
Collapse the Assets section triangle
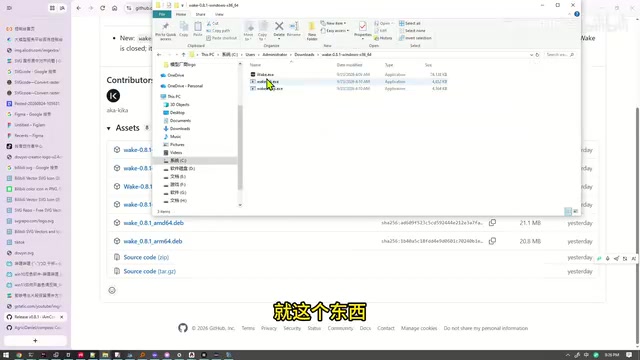point(109,128)
